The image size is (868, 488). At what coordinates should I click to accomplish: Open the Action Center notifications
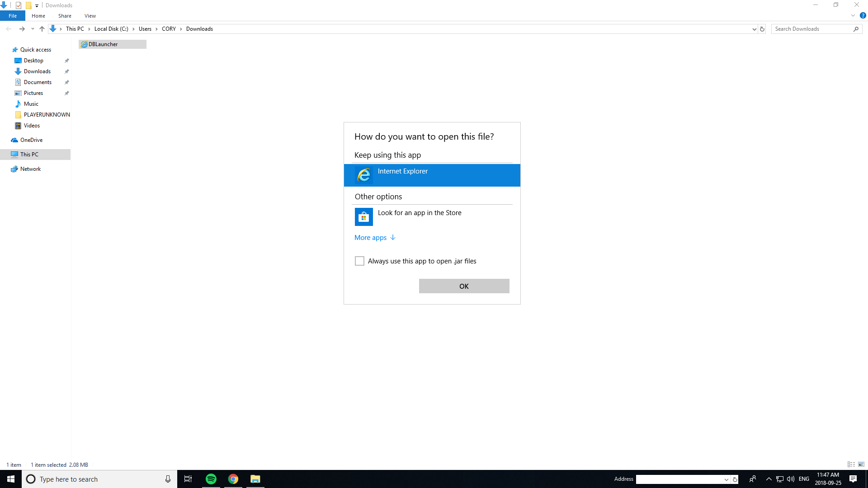point(853,479)
